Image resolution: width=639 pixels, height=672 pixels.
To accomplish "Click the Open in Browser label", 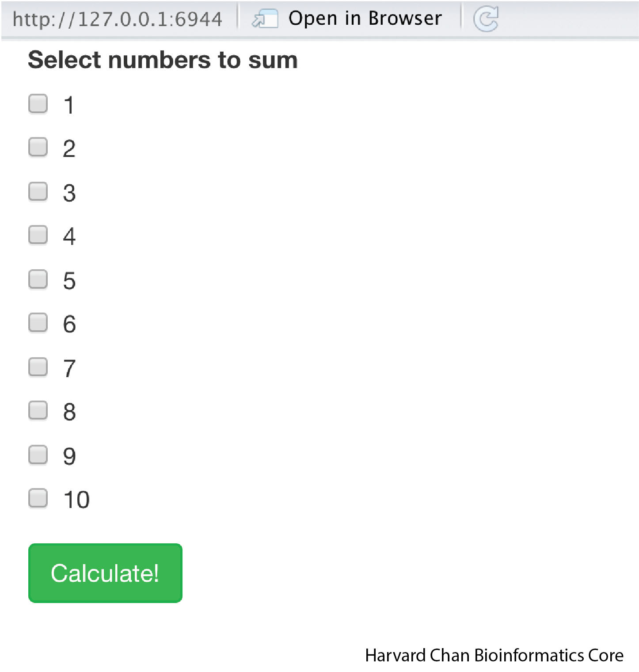I will pyautogui.click(x=365, y=19).
